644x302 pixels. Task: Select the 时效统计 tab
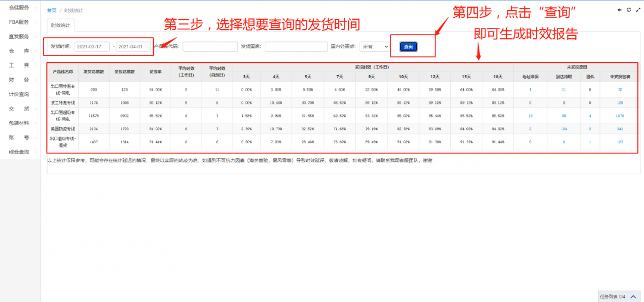60,25
